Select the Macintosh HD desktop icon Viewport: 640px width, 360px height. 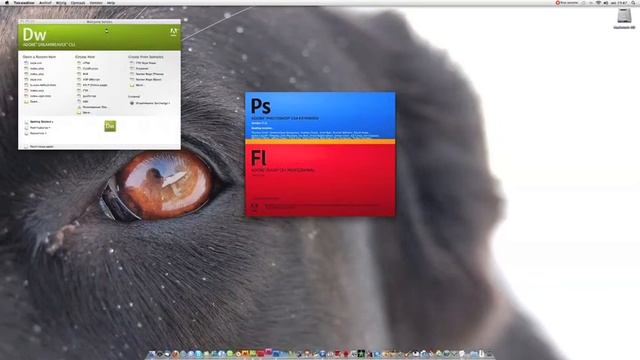[x=624, y=19]
